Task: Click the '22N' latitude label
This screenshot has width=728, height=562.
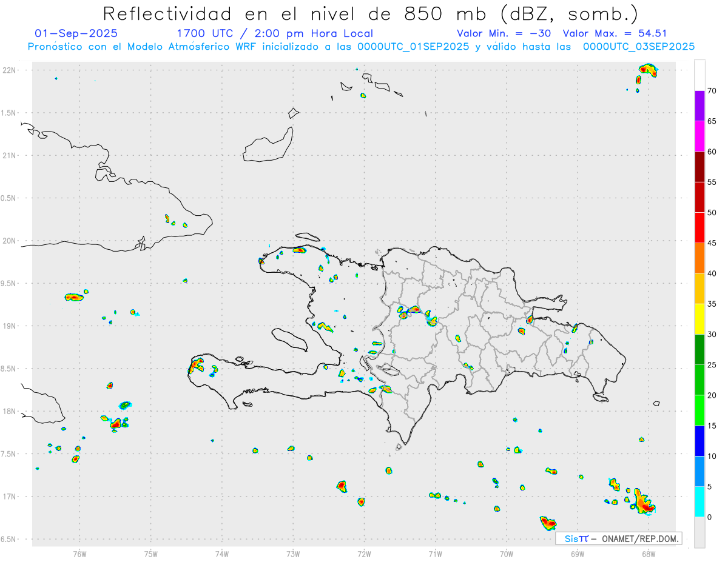Action: (9, 70)
